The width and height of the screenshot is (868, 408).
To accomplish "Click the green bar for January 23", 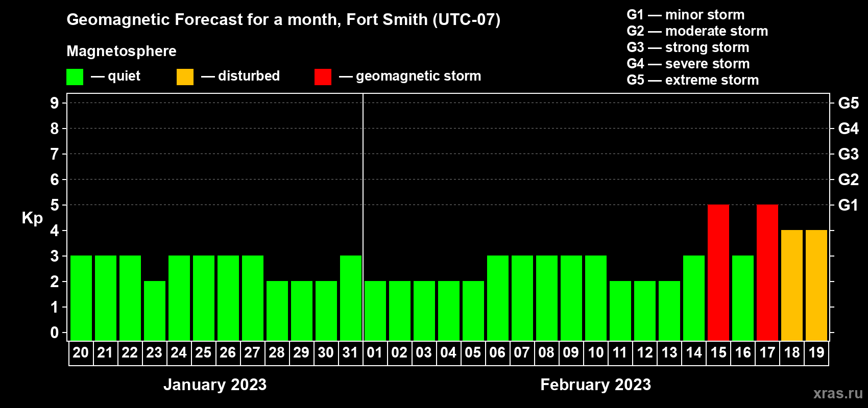I will [x=154, y=311].
